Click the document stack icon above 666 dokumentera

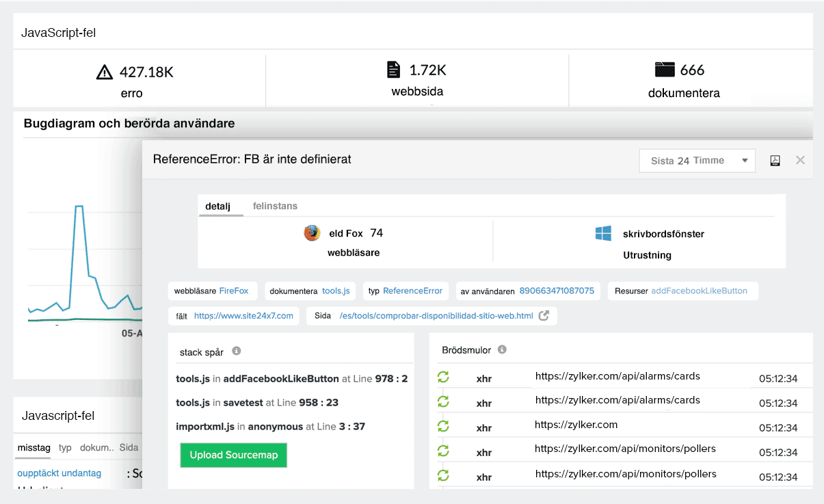click(x=664, y=68)
